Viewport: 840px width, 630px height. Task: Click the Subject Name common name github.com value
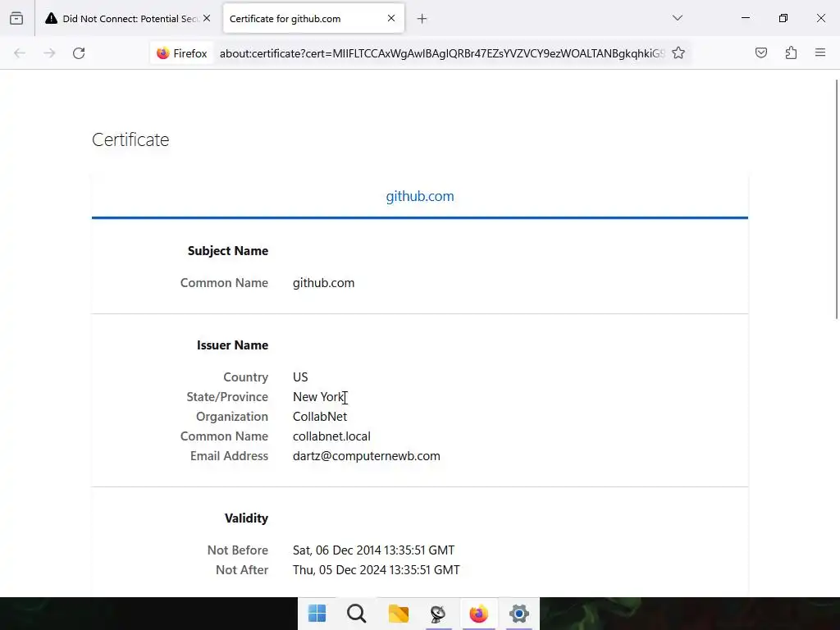323,283
